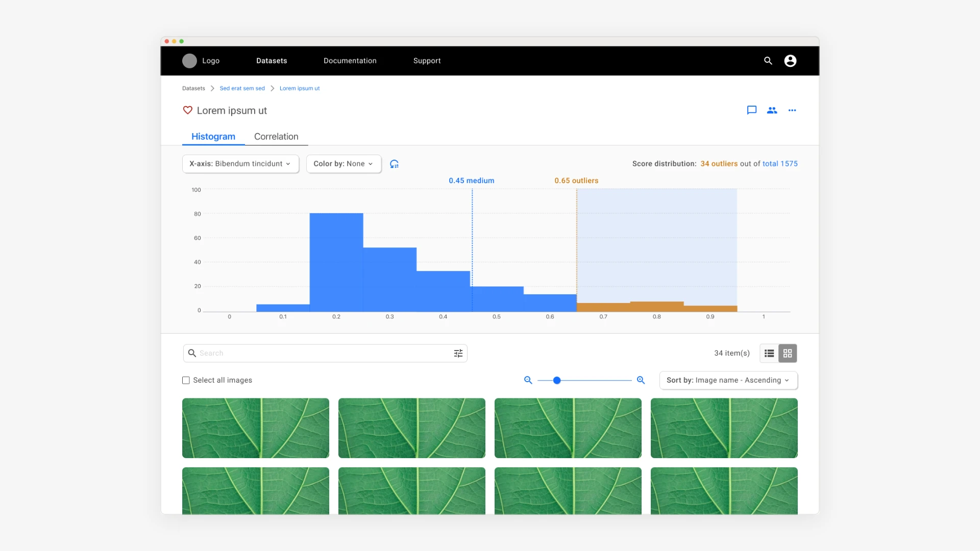Viewport: 980px width, 551px height.
Task: Select last leaf thumbnail in second row
Action: tap(724, 491)
